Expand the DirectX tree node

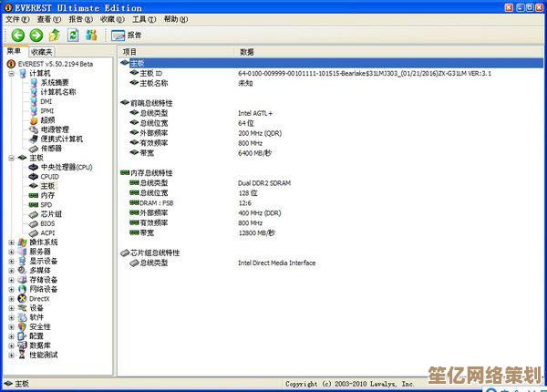12,299
